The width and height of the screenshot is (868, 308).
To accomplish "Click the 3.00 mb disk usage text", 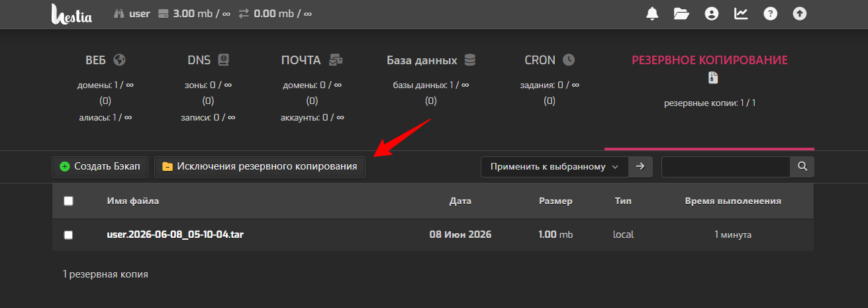I will tap(201, 13).
